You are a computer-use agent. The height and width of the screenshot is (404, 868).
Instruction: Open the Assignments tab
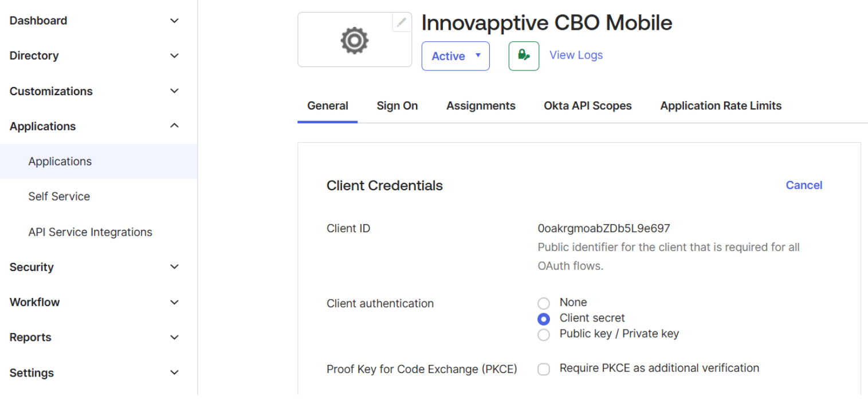[x=481, y=106]
